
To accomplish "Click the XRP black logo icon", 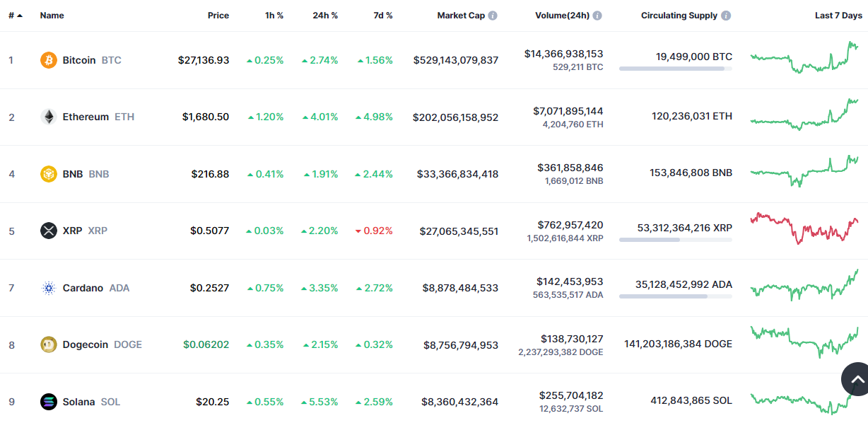I will (49, 231).
